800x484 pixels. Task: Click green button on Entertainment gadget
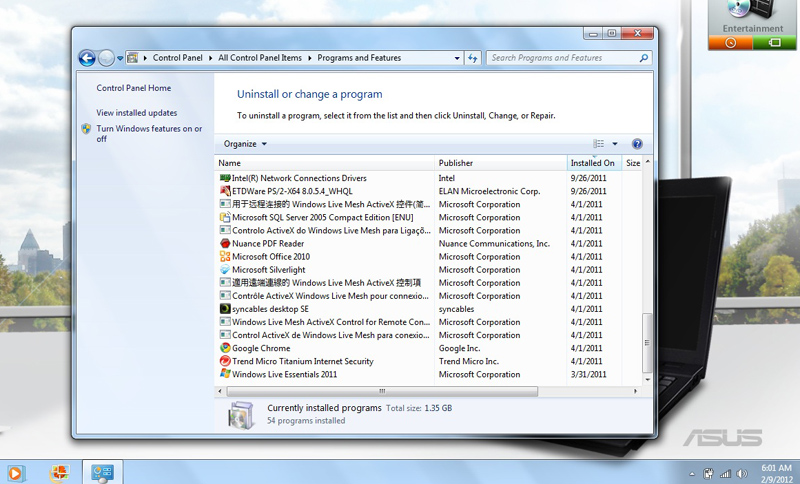[x=774, y=43]
